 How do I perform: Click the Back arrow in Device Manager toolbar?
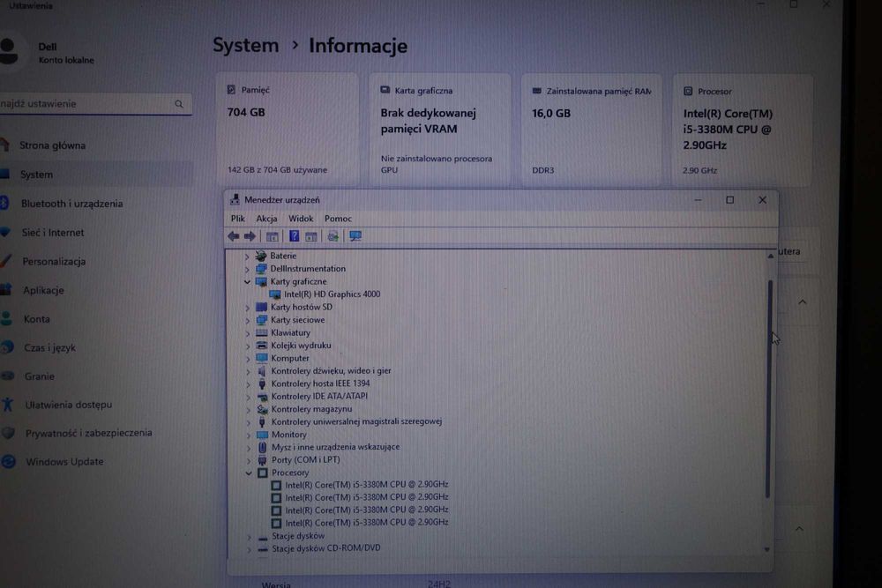point(234,236)
